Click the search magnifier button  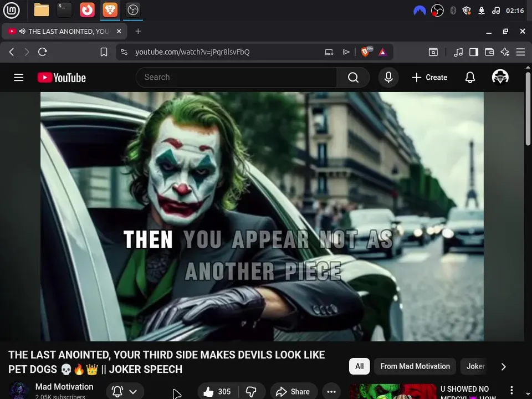[353, 78]
